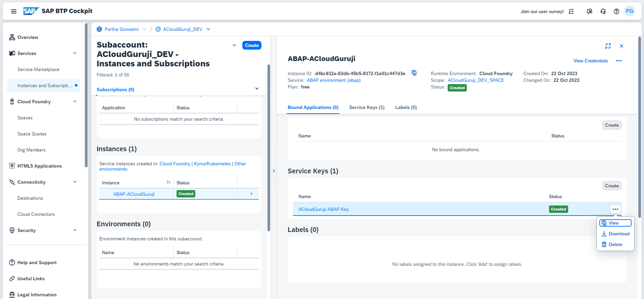Sort the Instance column
The height and width of the screenshot is (299, 644).
(x=168, y=182)
